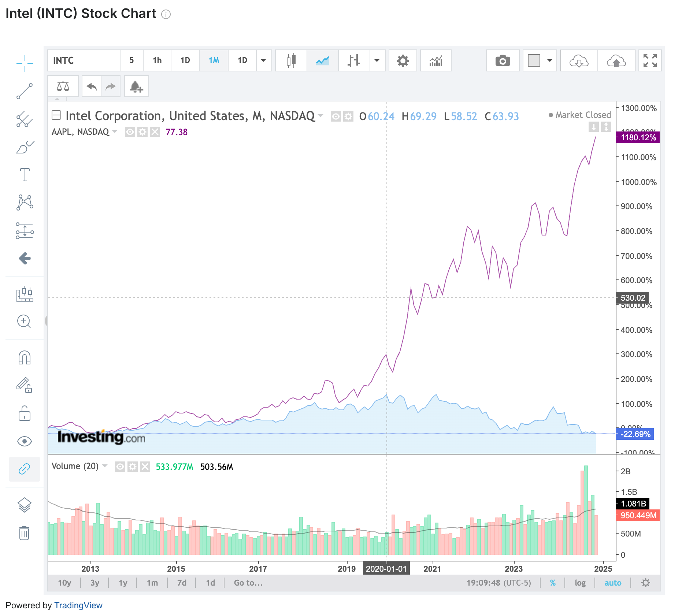Image resolution: width=682 pixels, height=616 pixels.
Task: Toggle hide all drawings eye icon
Action: tap(25, 441)
